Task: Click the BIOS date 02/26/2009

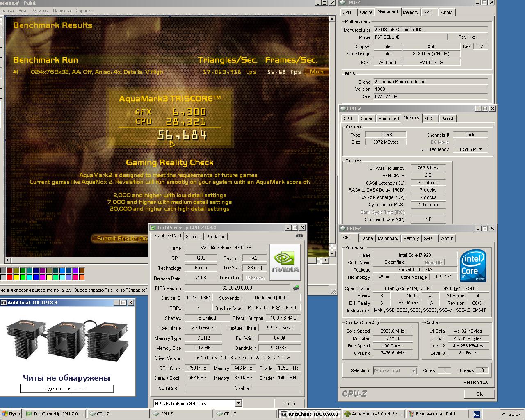Action: (430, 96)
